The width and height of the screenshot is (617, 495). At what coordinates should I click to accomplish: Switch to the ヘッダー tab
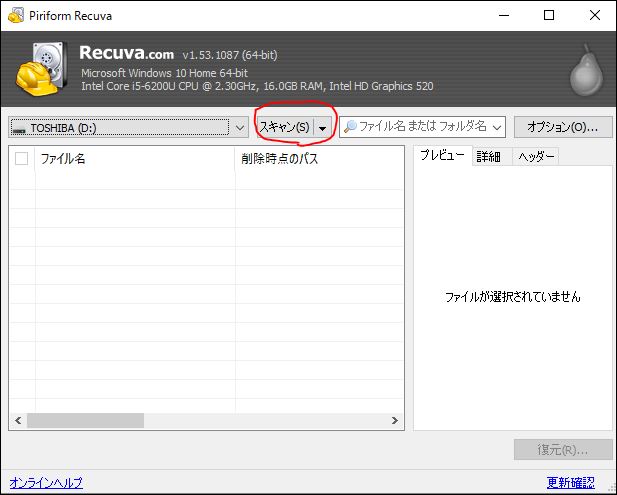click(x=536, y=157)
